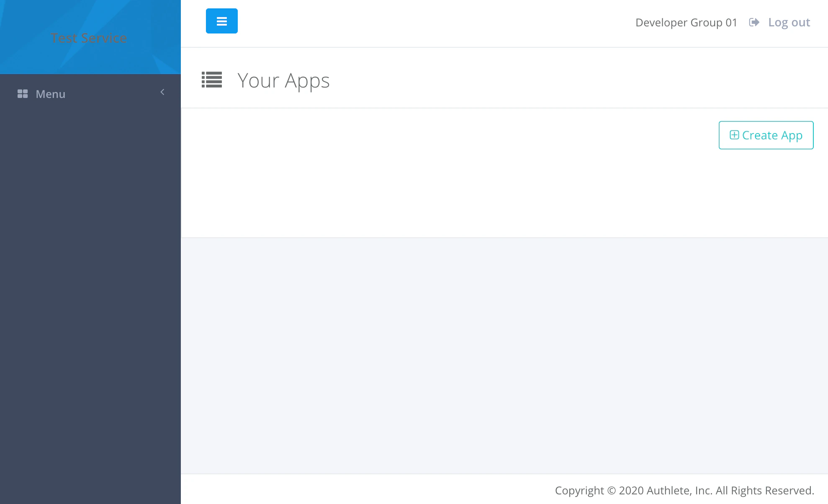This screenshot has width=828, height=504.
Task: Expand the Menu section in the sidebar
Action: [x=50, y=94]
